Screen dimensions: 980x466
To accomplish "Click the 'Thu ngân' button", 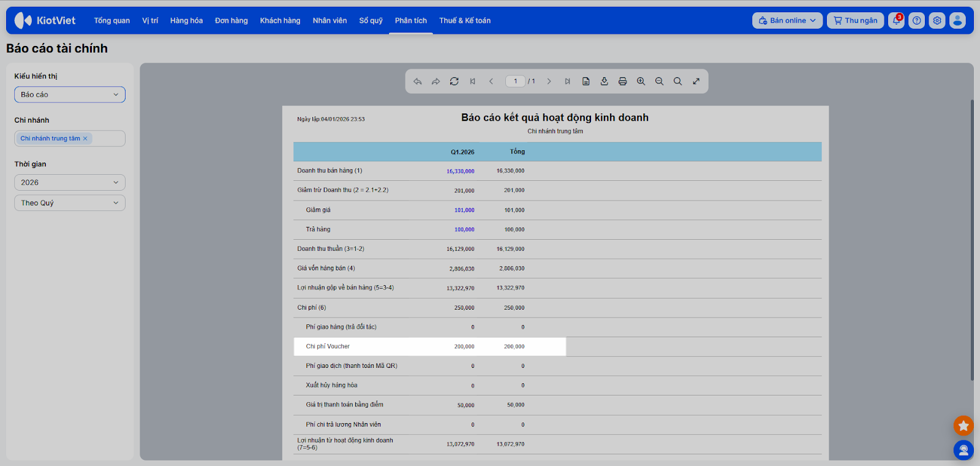I will tap(855, 21).
